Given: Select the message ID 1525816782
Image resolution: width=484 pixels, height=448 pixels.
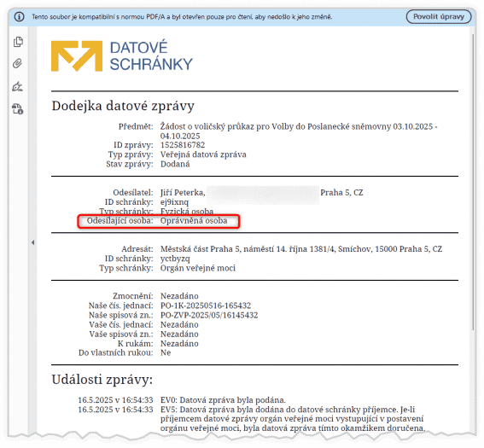Looking at the screenshot, I should tap(183, 145).
